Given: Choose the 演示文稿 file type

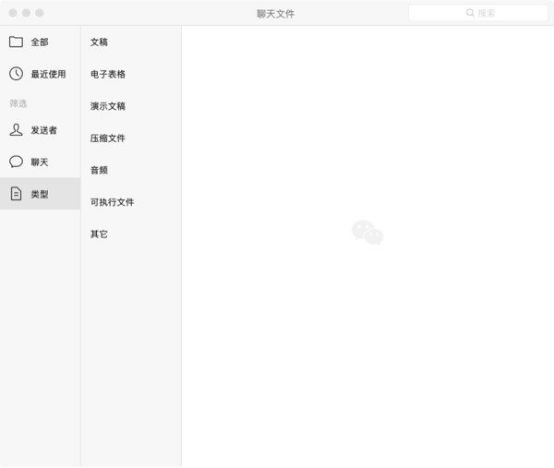Looking at the screenshot, I should coord(131,106).
